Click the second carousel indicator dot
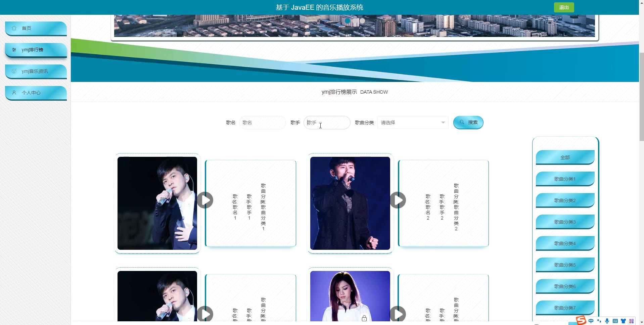 (x=355, y=21)
